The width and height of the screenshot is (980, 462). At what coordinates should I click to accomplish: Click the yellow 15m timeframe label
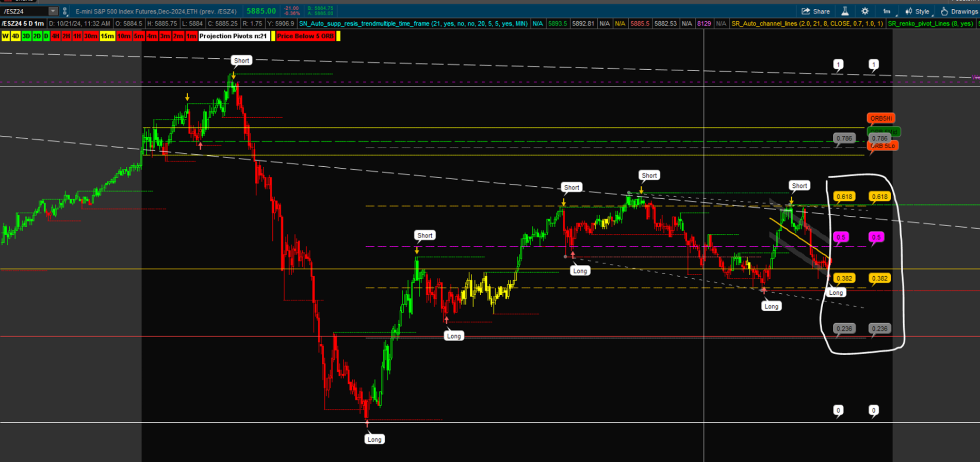click(107, 36)
